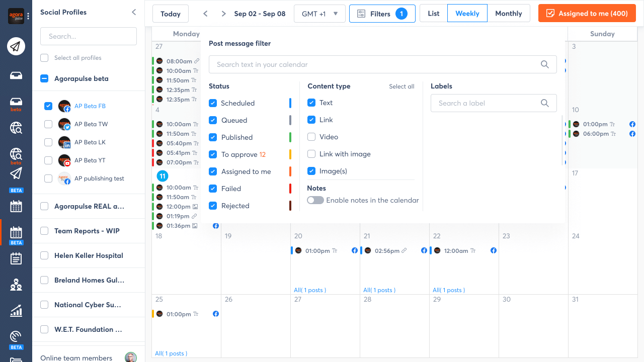The height and width of the screenshot is (362, 644).
Task: Open the beta Inbox sidebar icon
Action: pos(16,104)
